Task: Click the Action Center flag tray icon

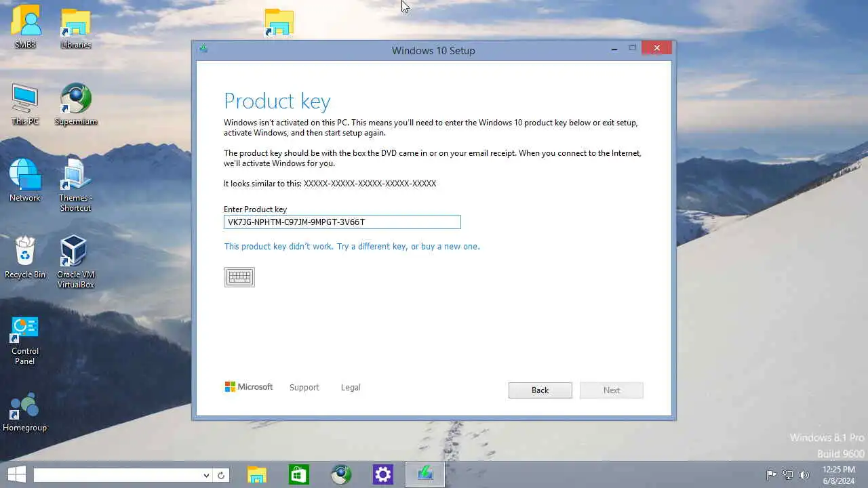Action: tap(771, 475)
